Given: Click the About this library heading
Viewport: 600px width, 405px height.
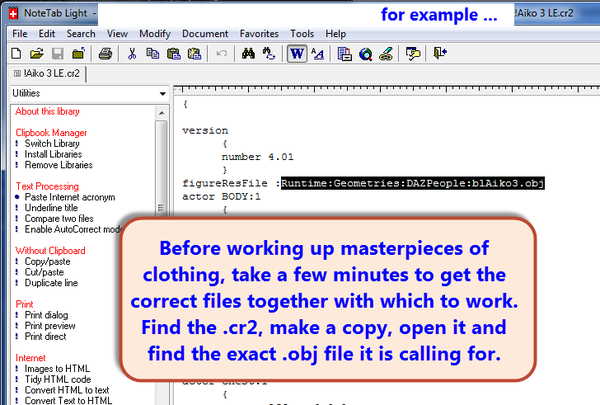Looking at the screenshot, I should coord(47,111).
